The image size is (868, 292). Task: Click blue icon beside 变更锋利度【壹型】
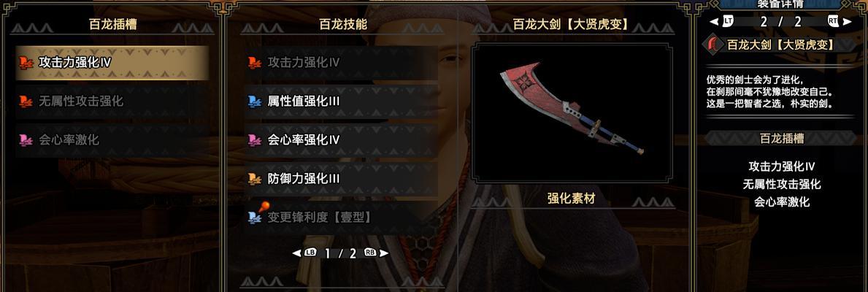pyautogui.click(x=255, y=218)
